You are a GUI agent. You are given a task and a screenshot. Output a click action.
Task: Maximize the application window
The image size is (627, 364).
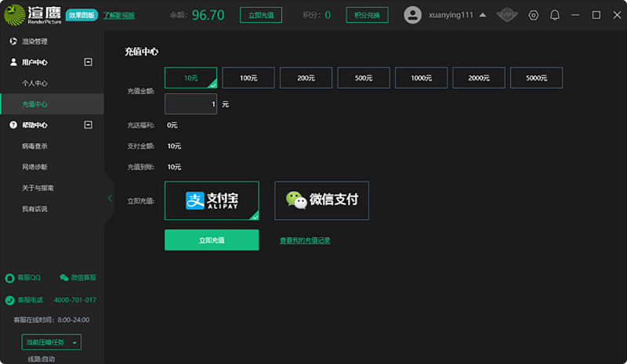tap(596, 15)
